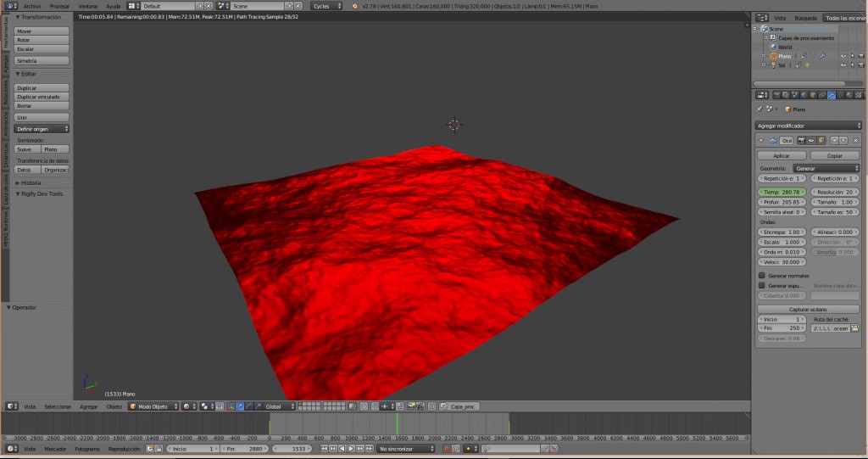Image resolution: width=868 pixels, height=459 pixels.
Task: Open the Cycles render engine dropdown
Action: [x=326, y=6]
